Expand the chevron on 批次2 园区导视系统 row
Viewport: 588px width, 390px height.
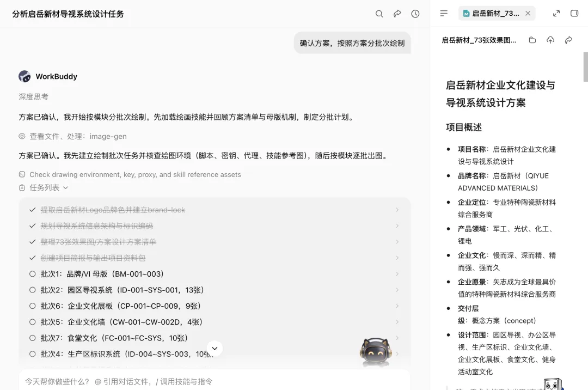tap(397, 290)
